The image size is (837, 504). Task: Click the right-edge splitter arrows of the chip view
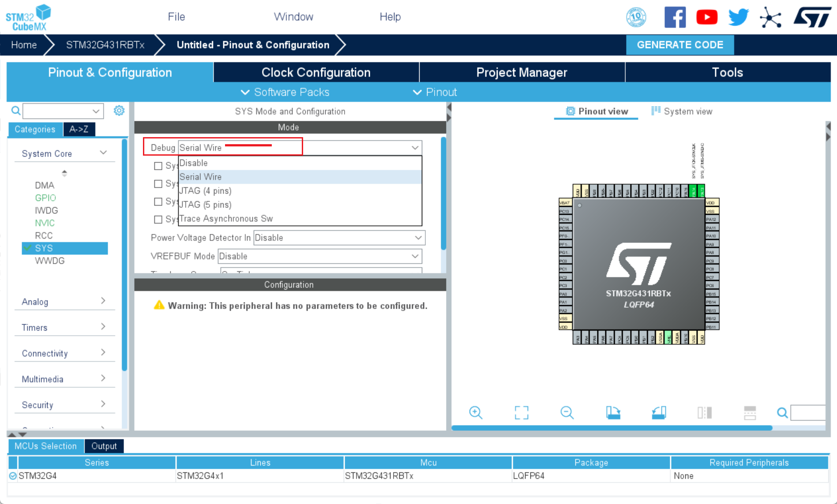[828, 132]
